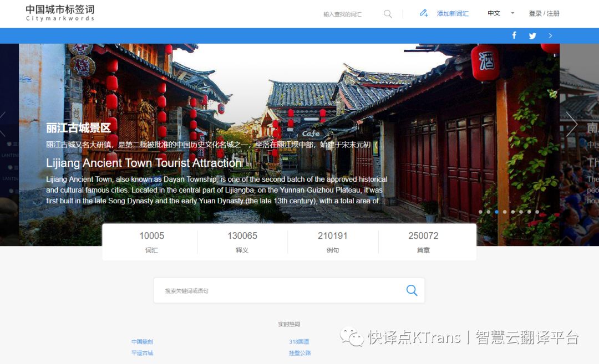Open the 318国道 hot word link
This screenshot has width=599, height=364.
point(299,342)
